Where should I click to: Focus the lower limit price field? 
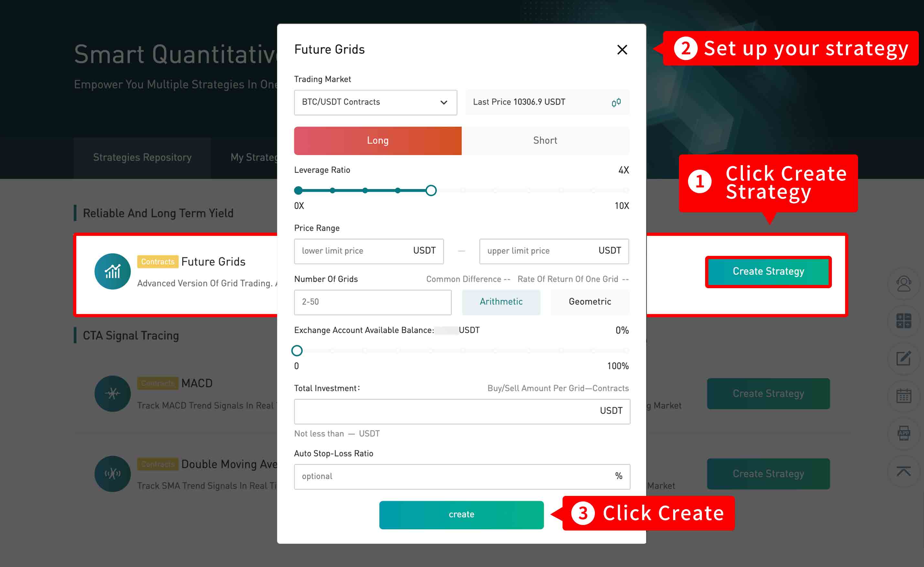coord(369,251)
